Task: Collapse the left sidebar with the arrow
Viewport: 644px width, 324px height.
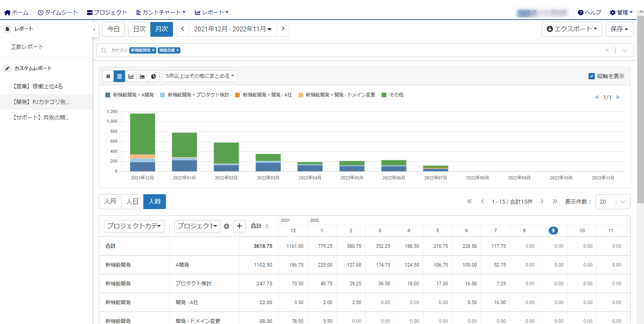Action: pyautogui.click(x=94, y=29)
